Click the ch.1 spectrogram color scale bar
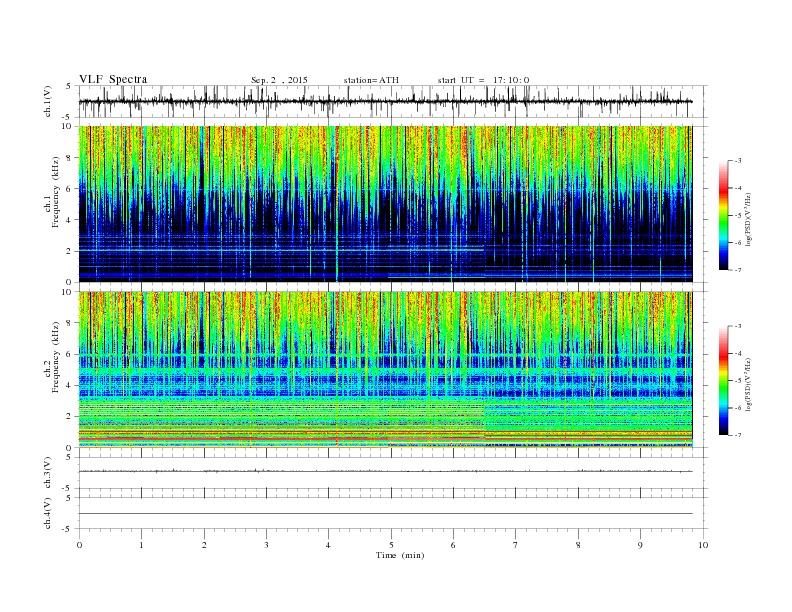This screenshot has height=612, width=792. click(723, 215)
